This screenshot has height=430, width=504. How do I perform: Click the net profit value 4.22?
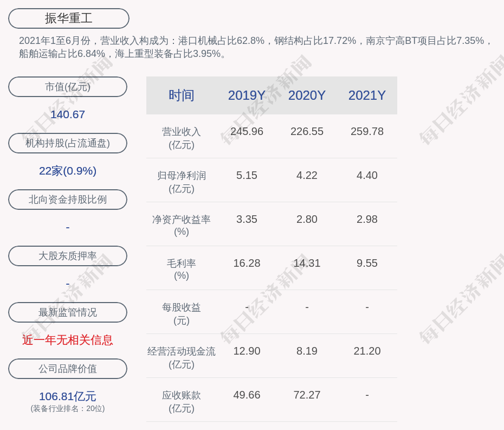pyautogui.click(x=307, y=175)
